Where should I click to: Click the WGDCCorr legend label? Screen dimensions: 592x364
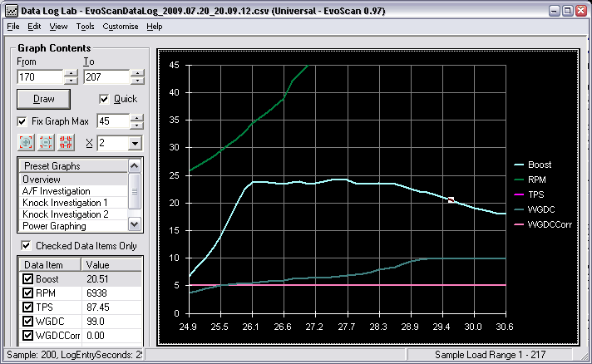point(550,225)
